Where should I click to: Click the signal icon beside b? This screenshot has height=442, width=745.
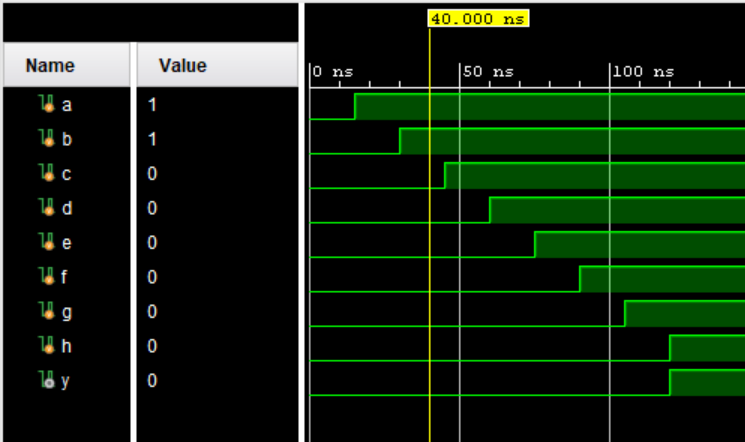tap(46, 139)
